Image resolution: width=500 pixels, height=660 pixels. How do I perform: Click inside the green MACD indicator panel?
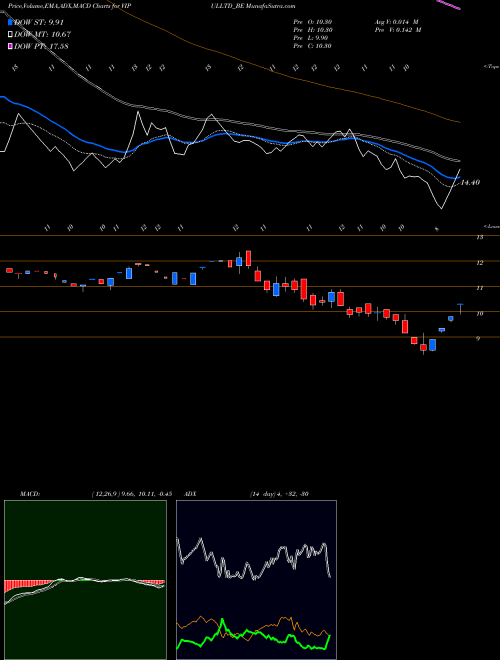pyautogui.click(x=85, y=580)
